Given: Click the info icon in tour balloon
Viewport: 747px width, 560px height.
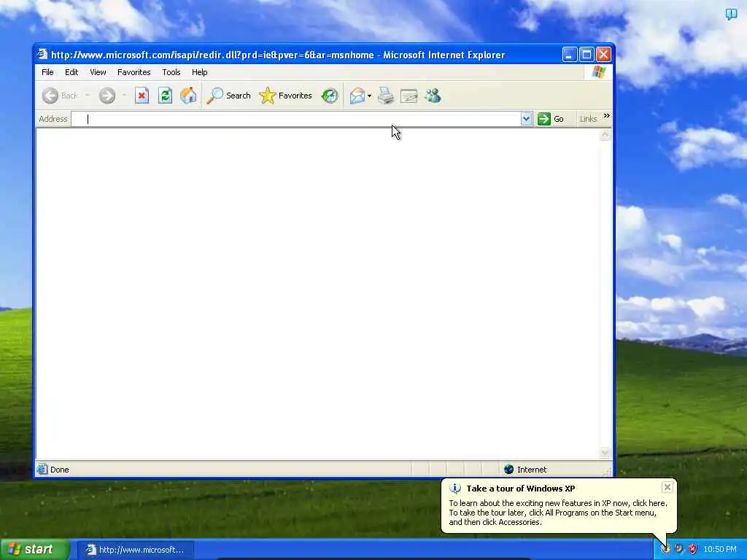Looking at the screenshot, I should click(455, 489).
